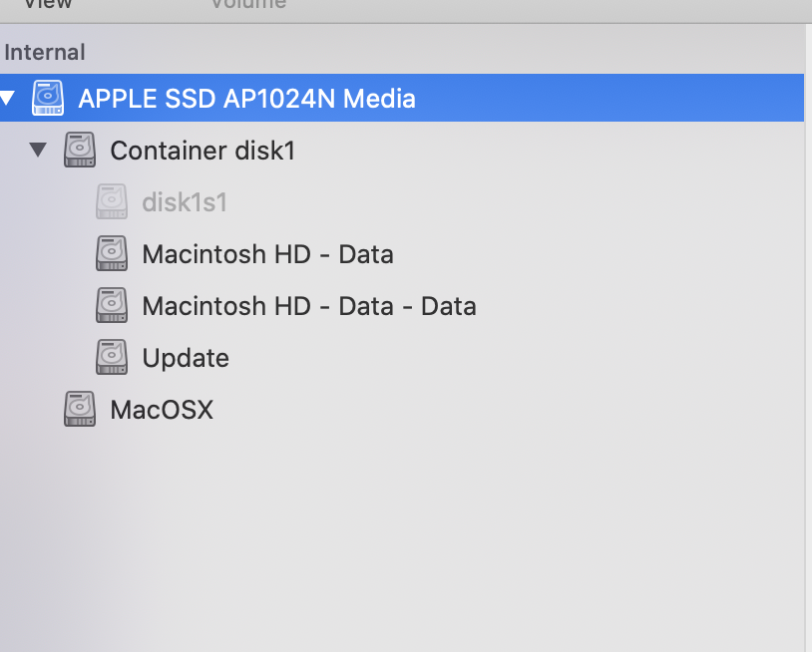Viewport: 812px width, 652px height.
Task: Click the APPLE SSD drive icon
Action: (x=47, y=97)
